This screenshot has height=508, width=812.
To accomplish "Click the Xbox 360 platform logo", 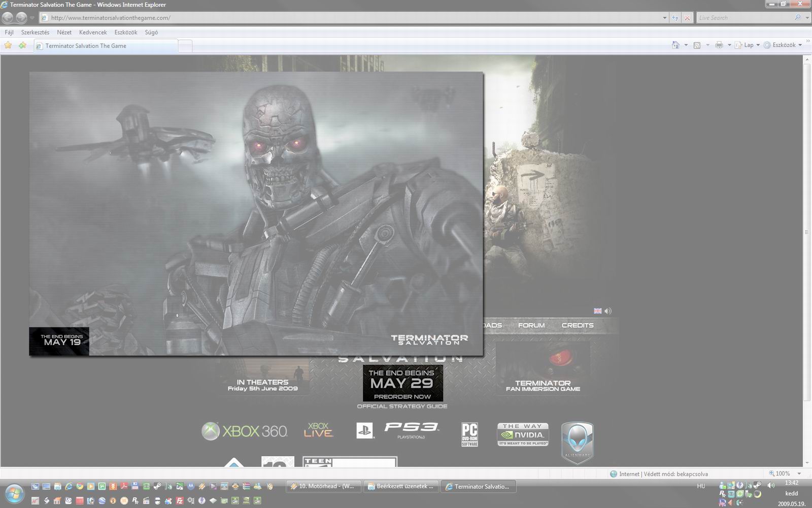I will (x=244, y=431).
